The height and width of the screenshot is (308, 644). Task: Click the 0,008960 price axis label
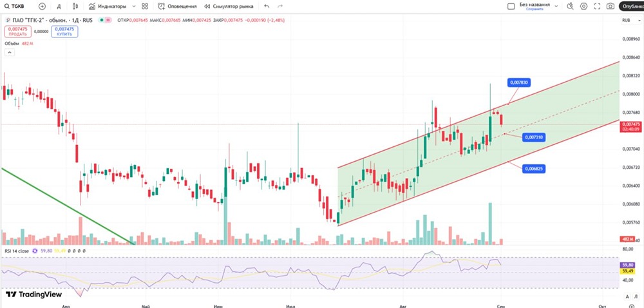click(x=631, y=39)
